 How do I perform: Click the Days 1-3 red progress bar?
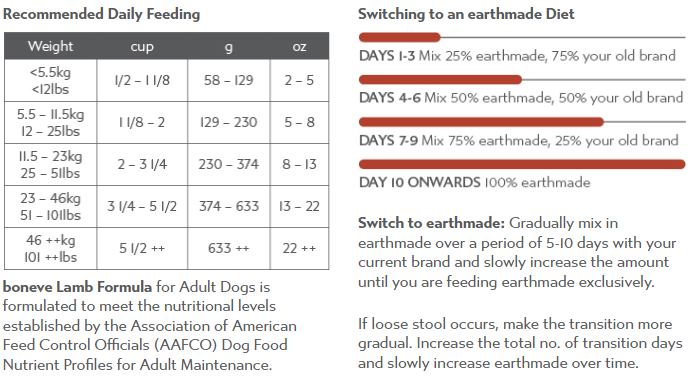(399, 37)
